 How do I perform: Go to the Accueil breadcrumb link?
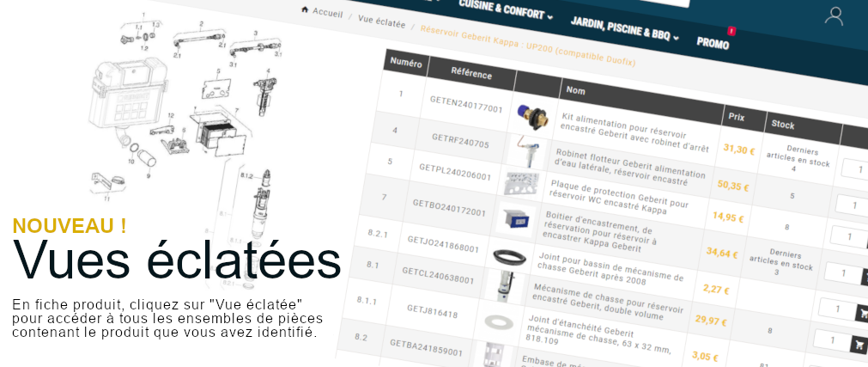coord(328,12)
